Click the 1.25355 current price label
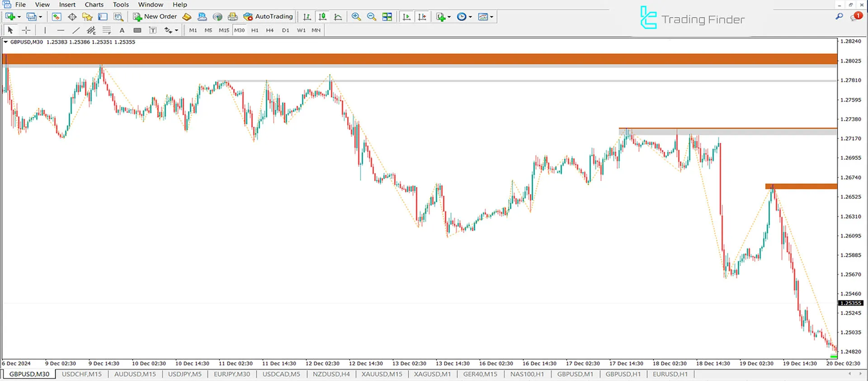This screenshot has width=868, height=381. (850, 303)
